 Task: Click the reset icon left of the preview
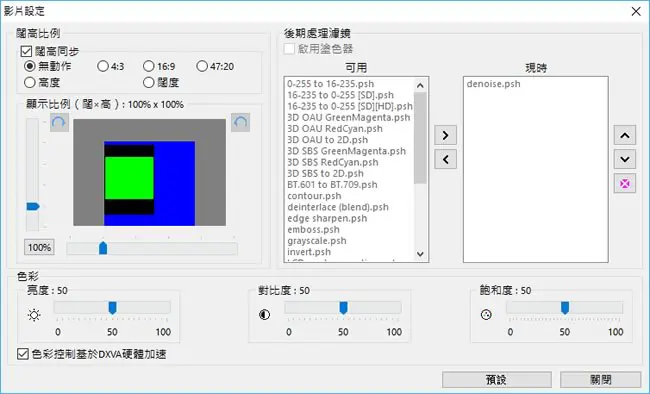click(x=59, y=123)
